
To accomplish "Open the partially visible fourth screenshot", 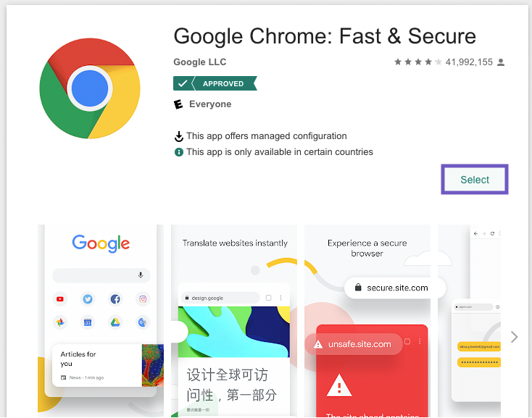I will (x=469, y=321).
